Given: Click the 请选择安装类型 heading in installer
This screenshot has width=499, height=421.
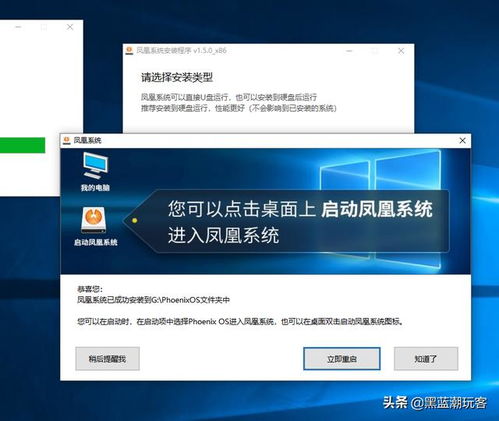Looking at the screenshot, I should [177, 78].
